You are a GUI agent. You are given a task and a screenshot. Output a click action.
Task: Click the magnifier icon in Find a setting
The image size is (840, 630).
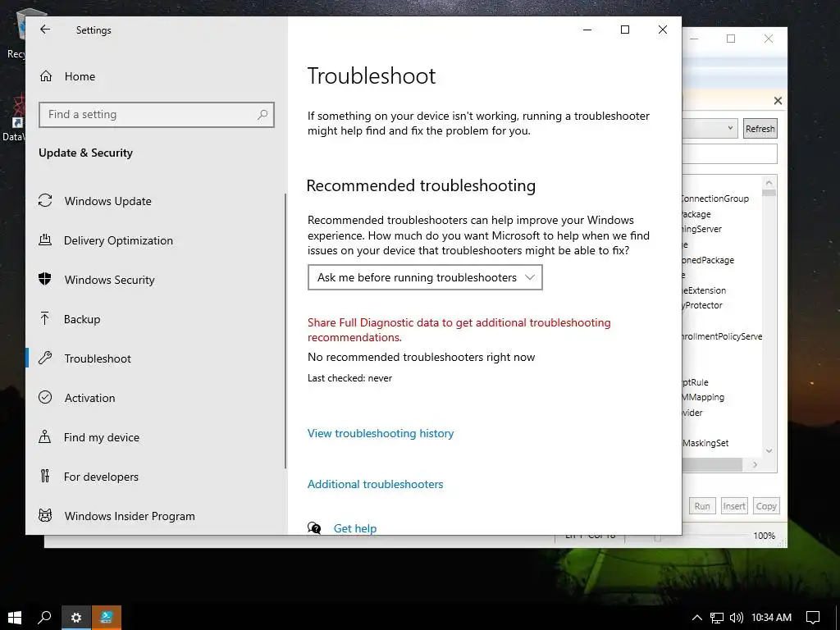click(262, 115)
